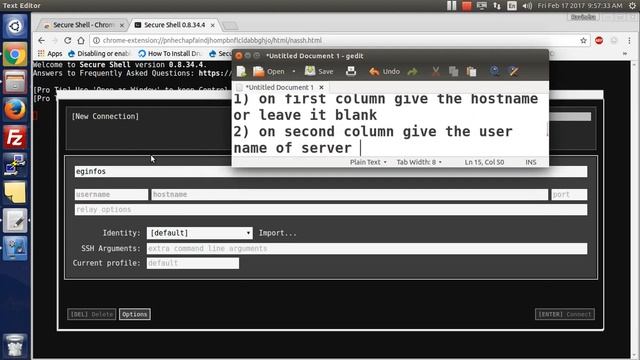
Task: Switch to the Secure Shell 0.8.34.4 tab
Action: tap(175, 25)
